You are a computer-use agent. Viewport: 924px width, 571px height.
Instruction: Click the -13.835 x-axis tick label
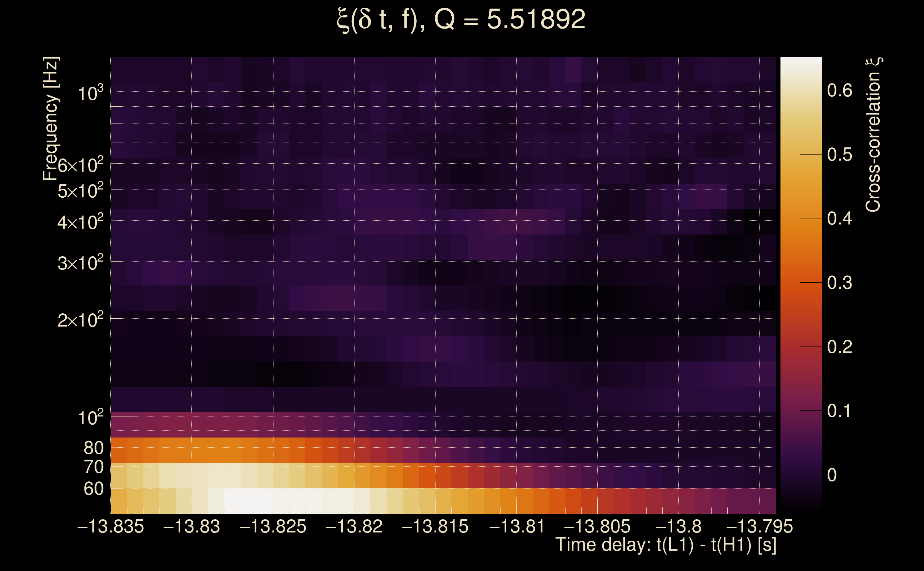coord(111,527)
